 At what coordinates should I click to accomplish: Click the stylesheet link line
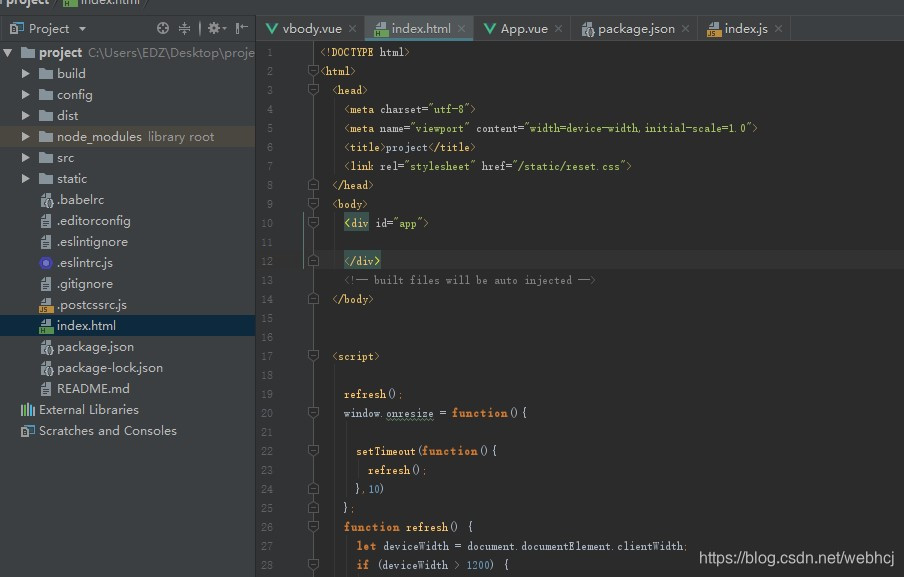coord(488,167)
